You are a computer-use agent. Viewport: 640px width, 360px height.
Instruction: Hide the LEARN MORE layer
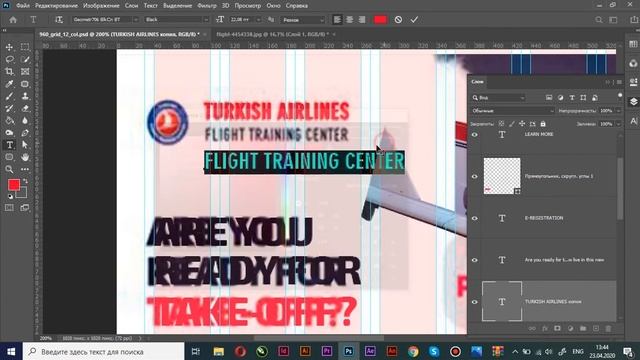coord(475,135)
